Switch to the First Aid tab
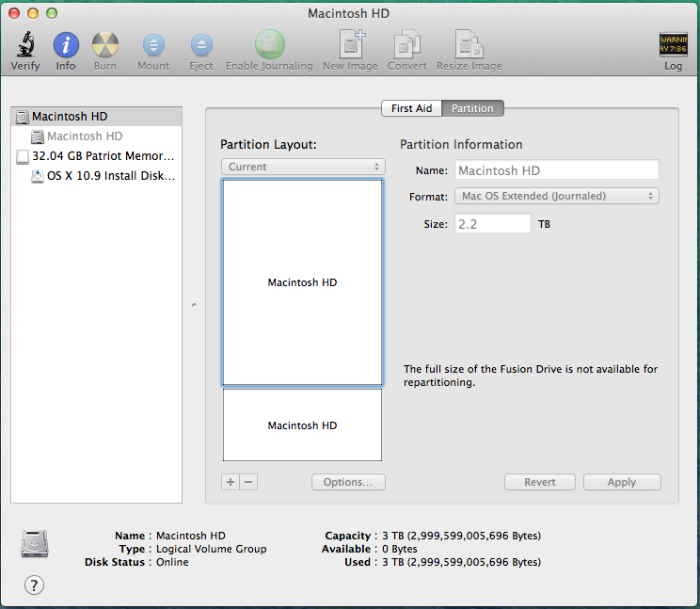This screenshot has height=609, width=700. (x=411, y=108)
